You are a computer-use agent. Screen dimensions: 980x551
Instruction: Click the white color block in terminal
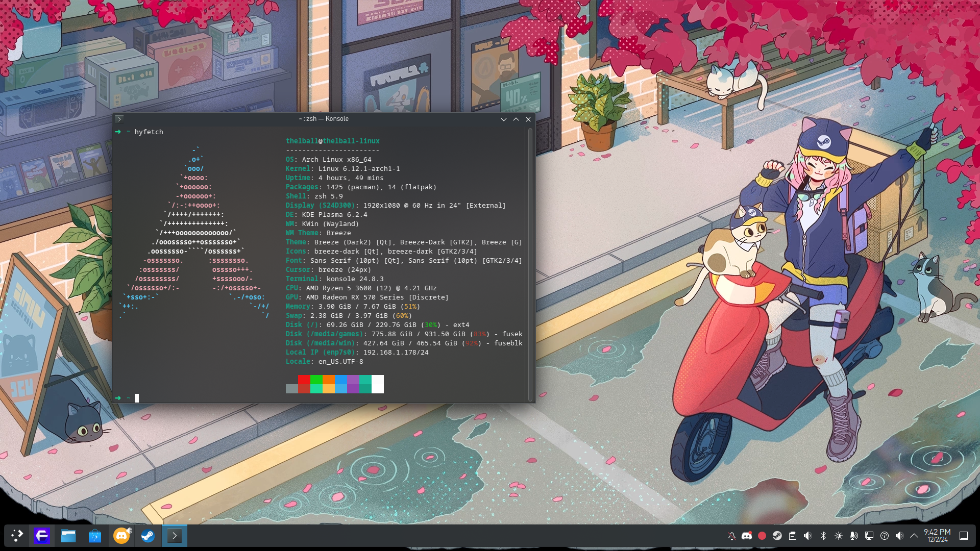click(378, 384)
